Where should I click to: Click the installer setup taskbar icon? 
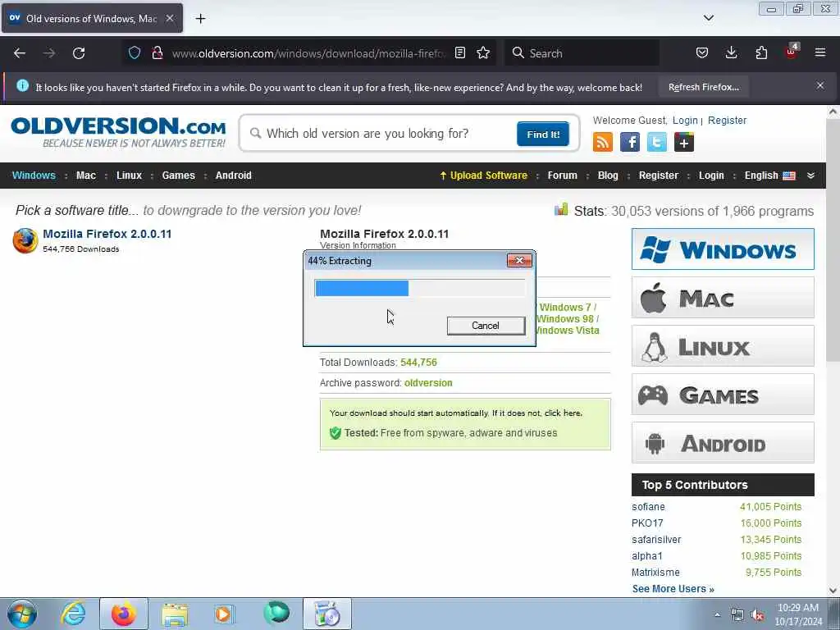point(327,614)
